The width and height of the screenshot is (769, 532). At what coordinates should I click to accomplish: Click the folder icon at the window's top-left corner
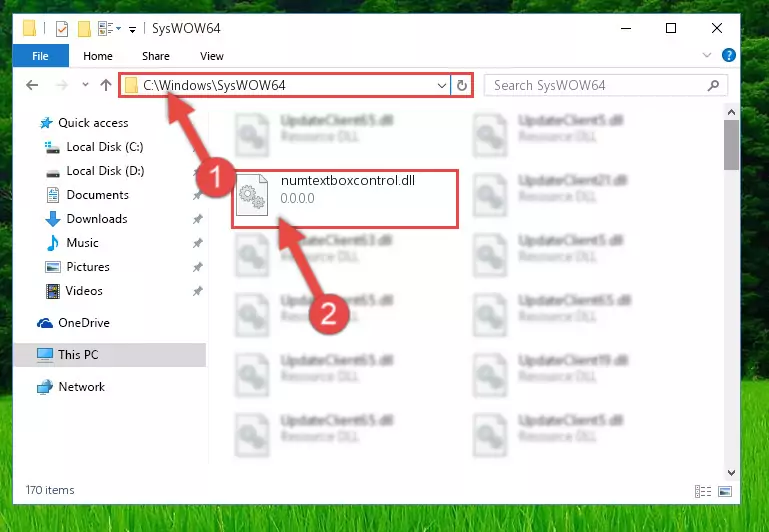pos(29,28)
